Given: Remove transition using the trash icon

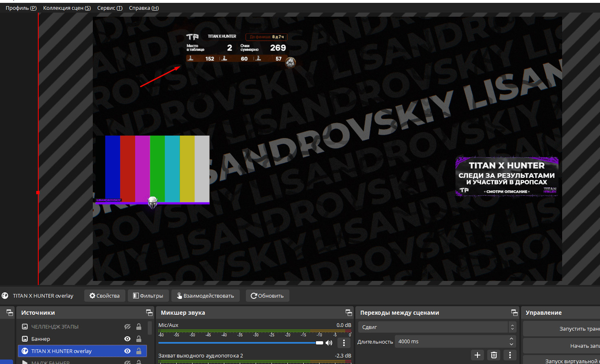Looking at the screenshot, I should [x=494, y=355].
